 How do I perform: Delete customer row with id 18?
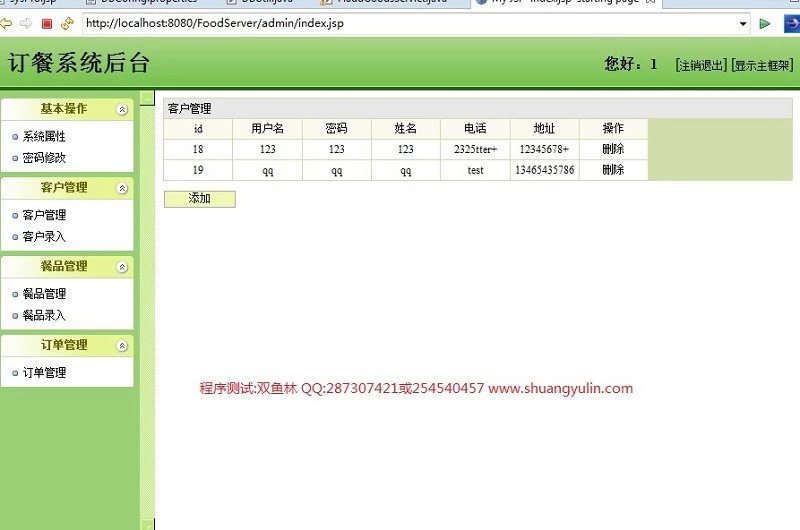point(613,149)
